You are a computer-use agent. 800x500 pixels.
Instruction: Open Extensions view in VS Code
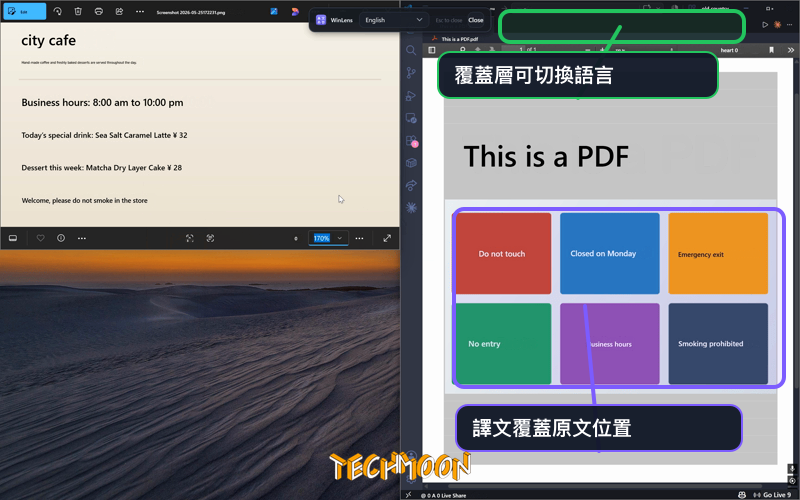click(411, 141)
